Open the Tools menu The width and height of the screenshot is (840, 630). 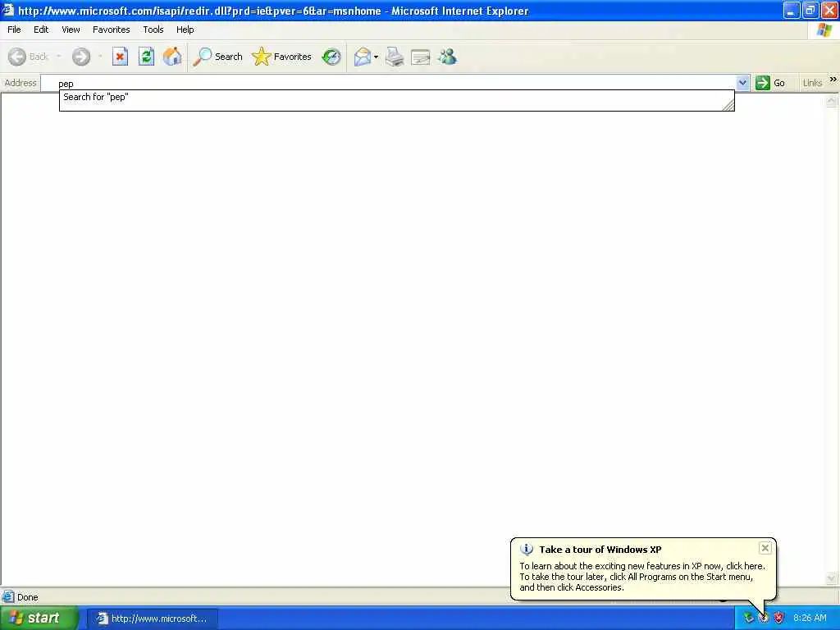pyautogui.click(x=153, y=30)
